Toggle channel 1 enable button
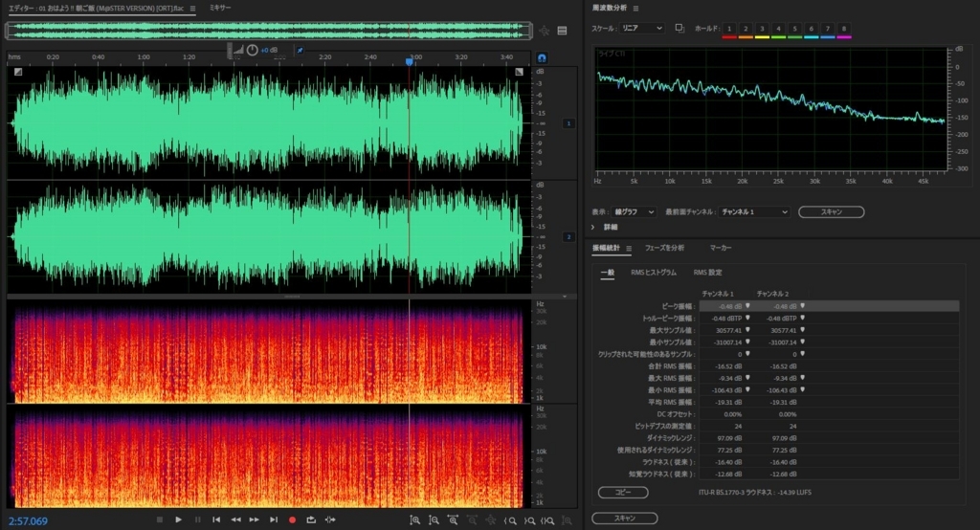This screenshot has height=530, width=980. coord(568,123)
